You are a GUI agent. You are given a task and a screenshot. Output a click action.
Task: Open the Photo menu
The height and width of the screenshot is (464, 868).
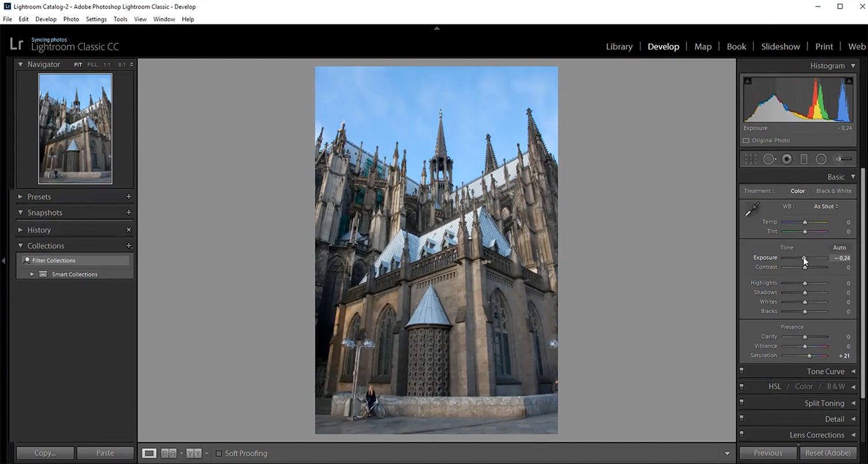coord(71,19)
